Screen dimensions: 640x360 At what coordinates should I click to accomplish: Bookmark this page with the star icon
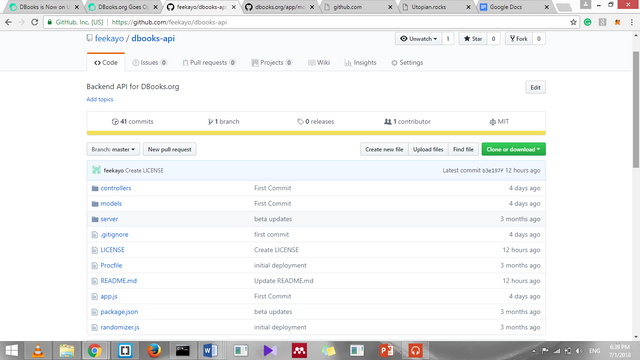(573, 22)
